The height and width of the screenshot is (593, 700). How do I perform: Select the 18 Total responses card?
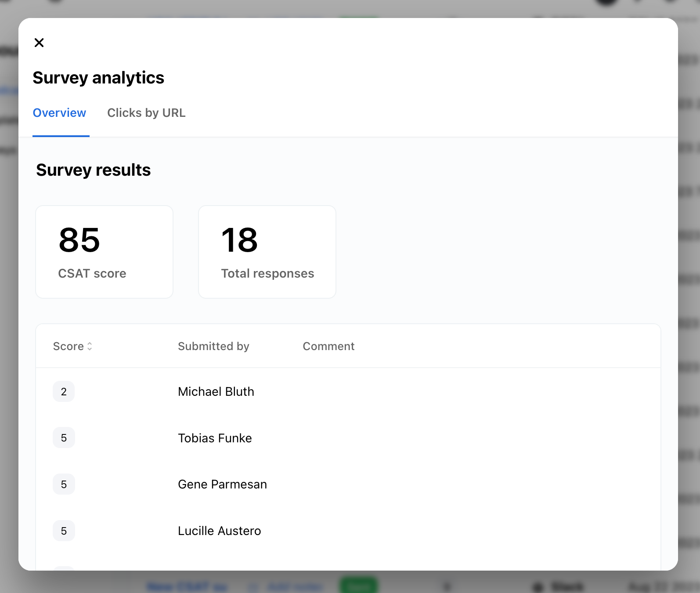coord(267,252)
